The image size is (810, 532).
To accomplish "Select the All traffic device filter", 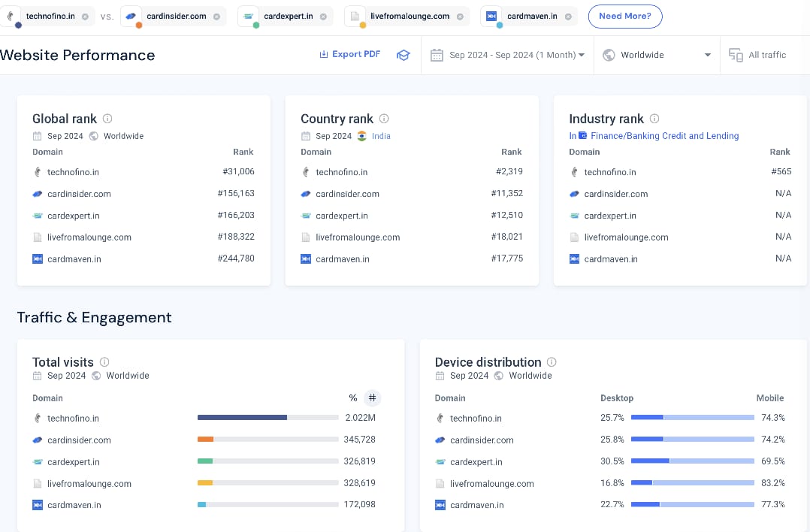I will pyautogui.click(x=757, y=55).
